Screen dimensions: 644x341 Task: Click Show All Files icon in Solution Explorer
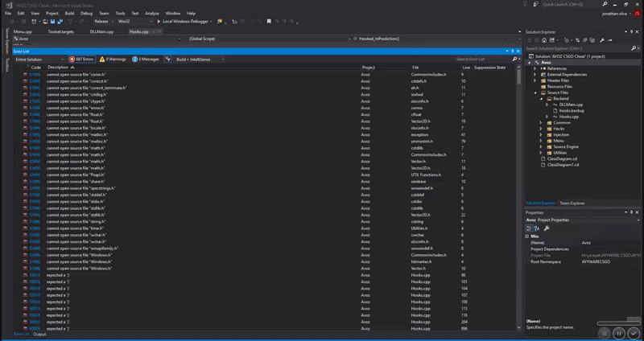click(x=592, y=40)
